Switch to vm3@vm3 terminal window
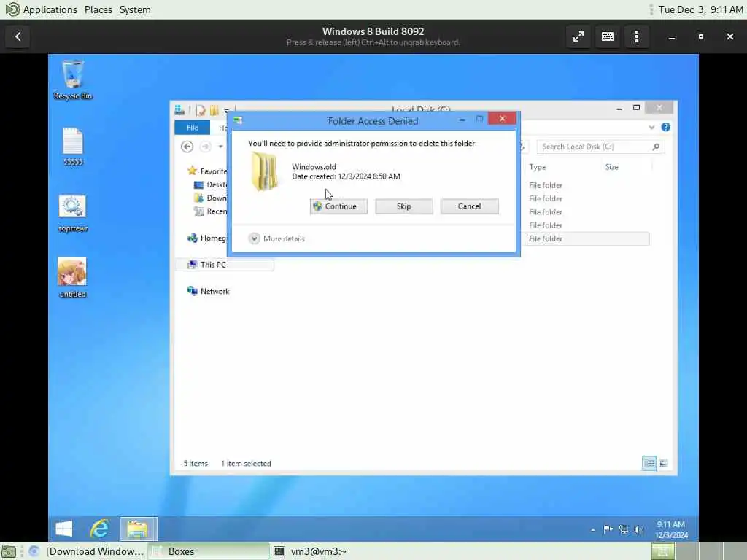The height and width of the screenshot is (560, 747). (x=311, y=551)
